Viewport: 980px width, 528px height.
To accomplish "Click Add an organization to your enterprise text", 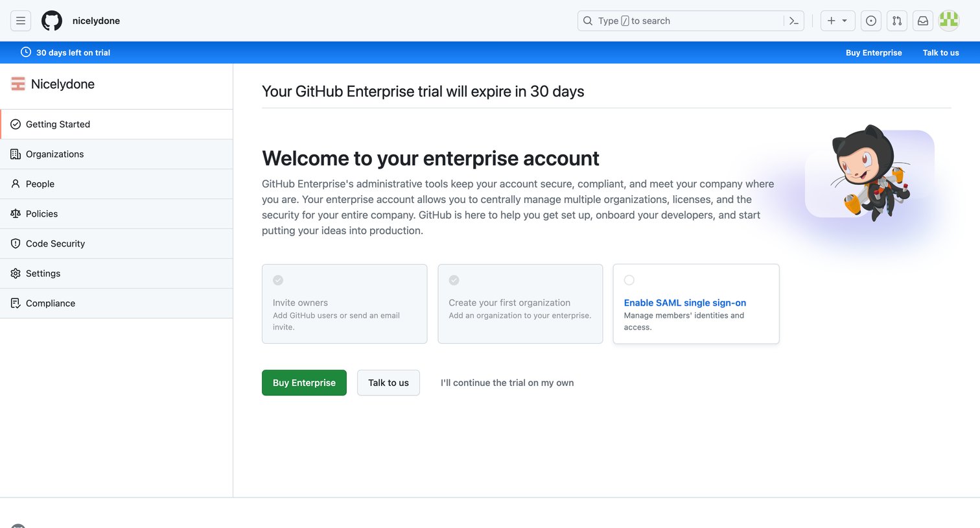I will tap(520, 315).
